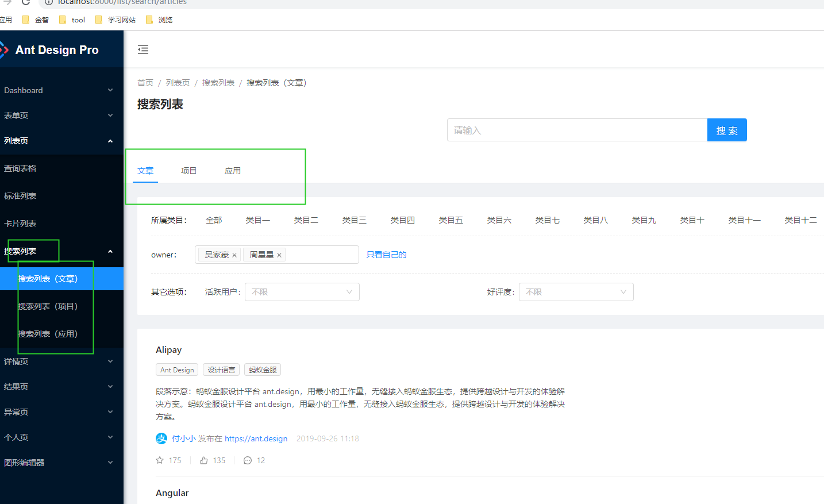This screenshot has height=504, width=824.
Task: Open the 金智 bookmark folder
Action: tap(35, 20)
